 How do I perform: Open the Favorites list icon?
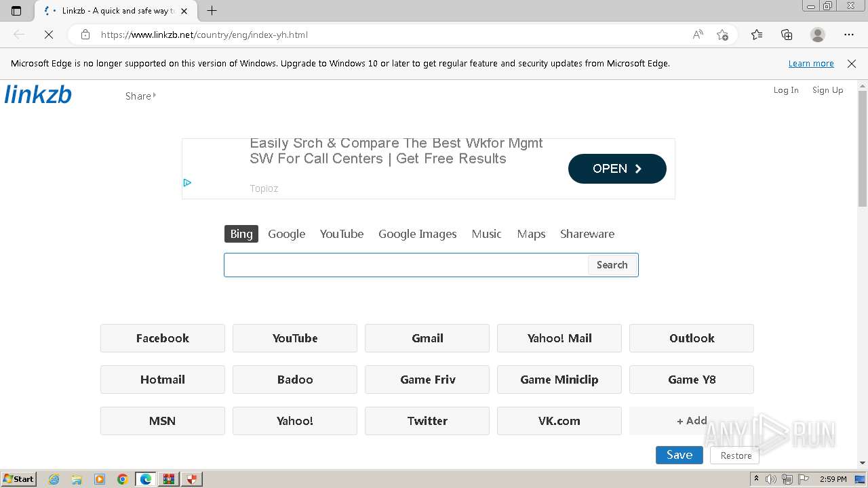click(757, 35)
